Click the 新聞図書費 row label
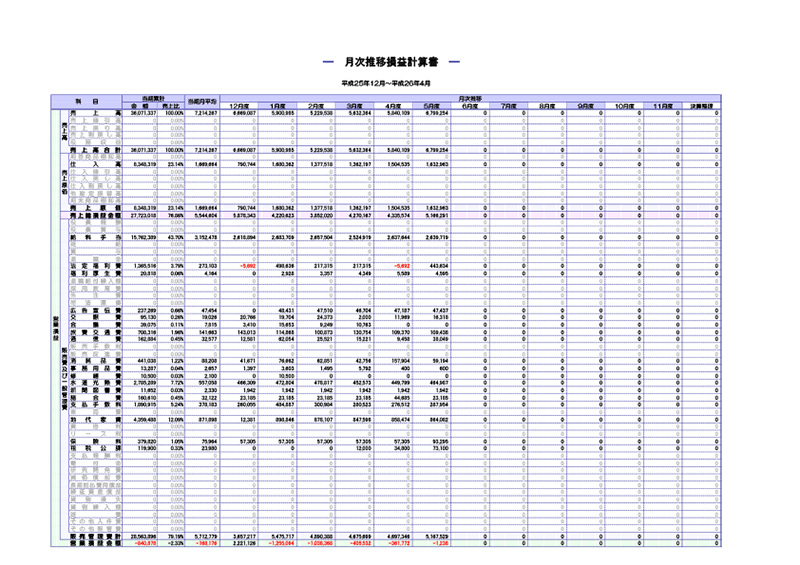Image resolution: width=800 pixels, height=565 pixels. [95, 390]
